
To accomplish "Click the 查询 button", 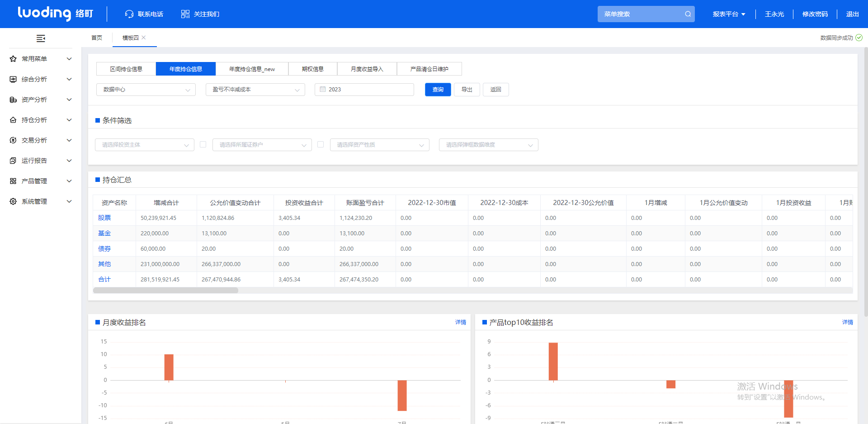I will [x=438, y=90].
